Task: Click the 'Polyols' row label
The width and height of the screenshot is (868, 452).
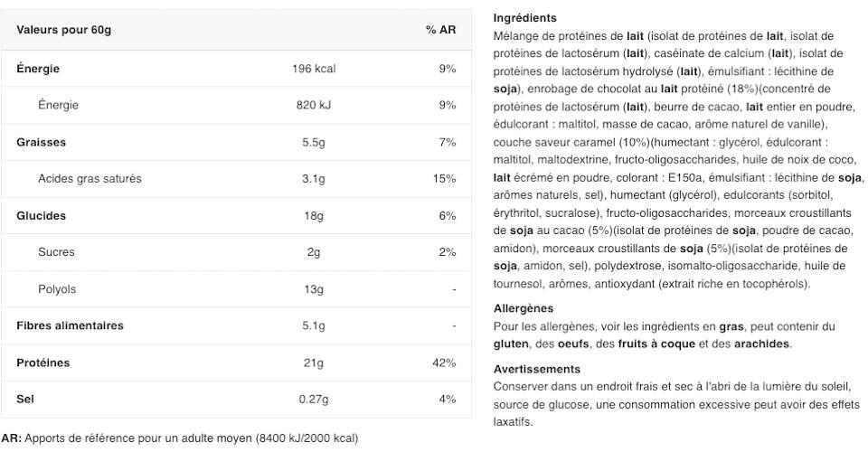Action: (x=57, y=289)
